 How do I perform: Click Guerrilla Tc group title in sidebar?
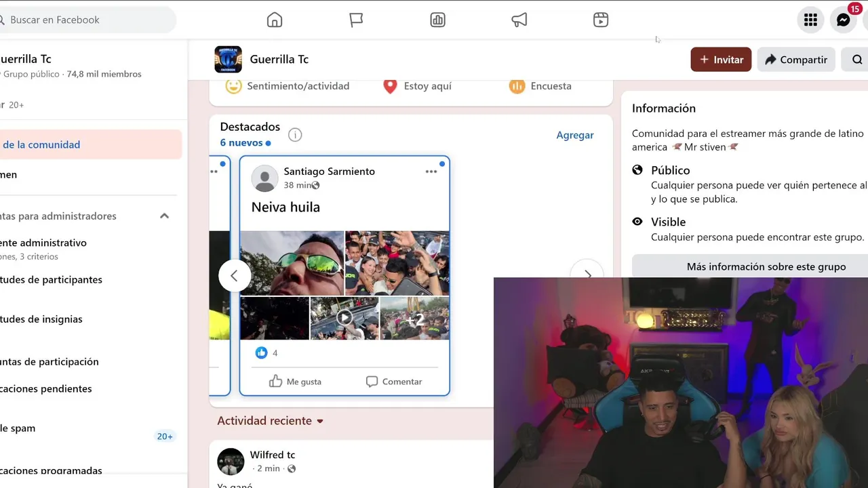tap(26, 59)
